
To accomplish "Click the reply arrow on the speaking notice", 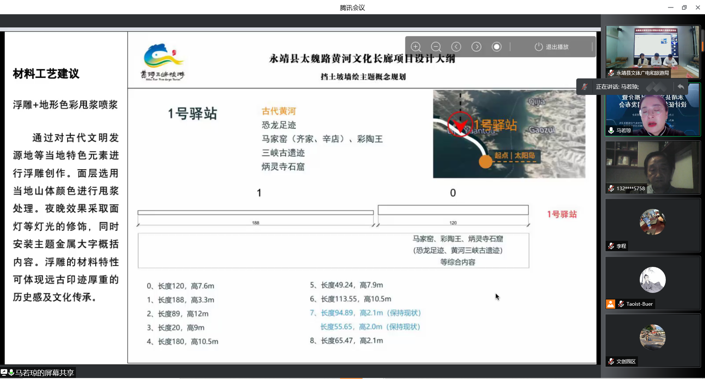I will tap(681, 87).
